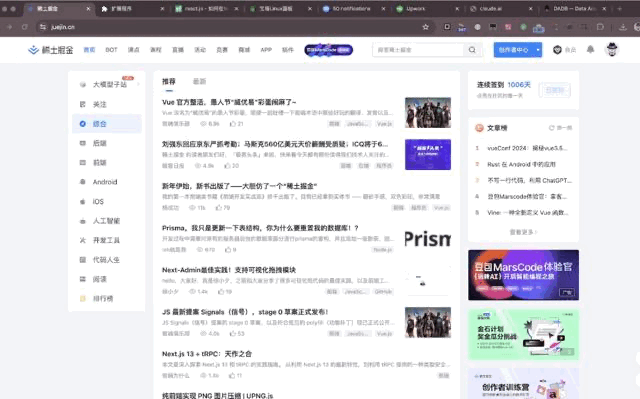
Task: Click the MarsCode promo pill in header
Action: (329, 50)
